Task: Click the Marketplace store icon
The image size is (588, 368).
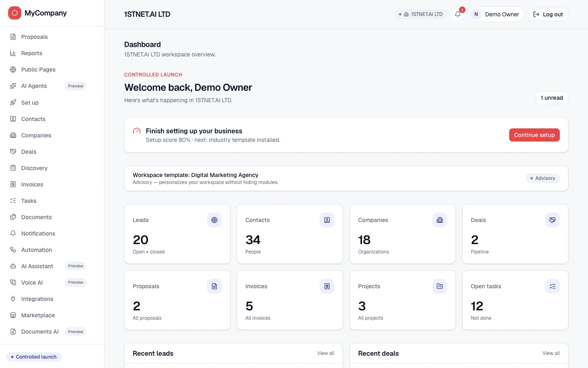Action: 13,315
